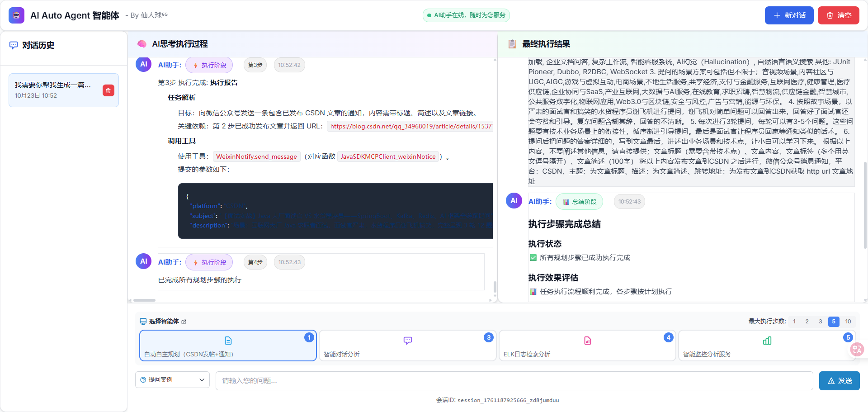Click the document icon in the CSDN发帖 agent card
The image size is (868, 412).
[228, 341]
